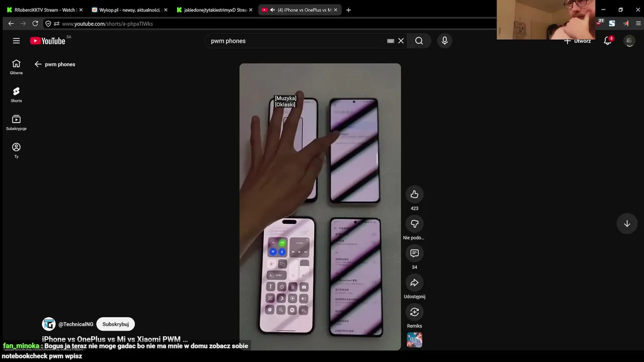Go to the next short with down arrow
The height and width of the screenshot is (362, 644).
(627, 224)
